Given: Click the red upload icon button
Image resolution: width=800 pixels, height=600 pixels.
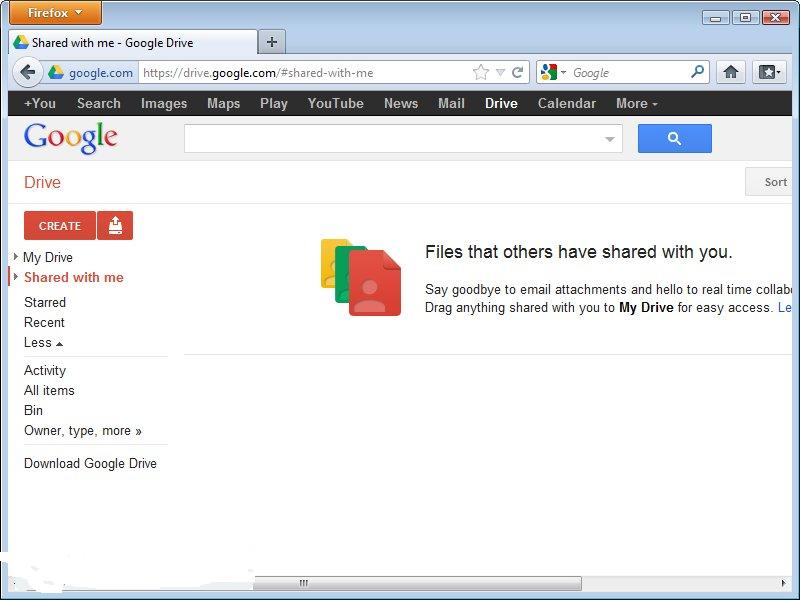Looking at the screenshot, I should click(x=115, y=226).
